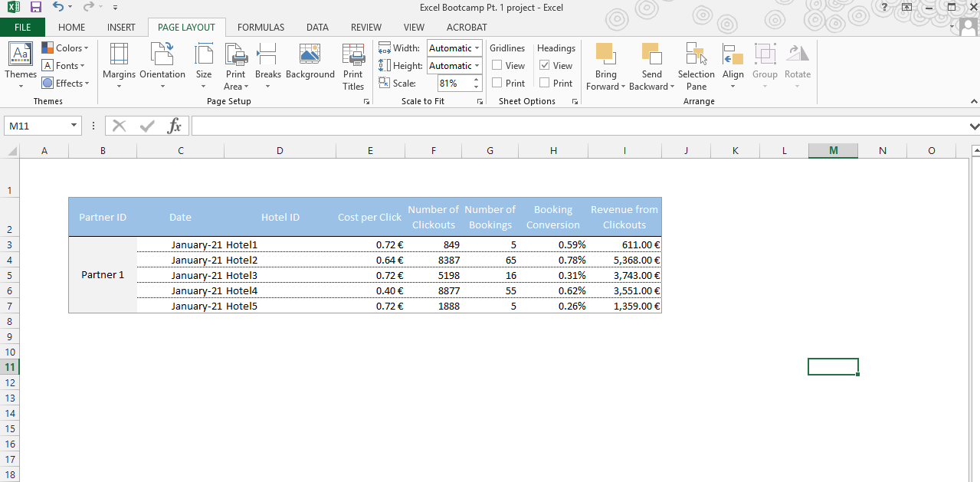
Task: Open the Width scale-to-fit dropdown
Action: pyautogui.click(x=477, y=48)
